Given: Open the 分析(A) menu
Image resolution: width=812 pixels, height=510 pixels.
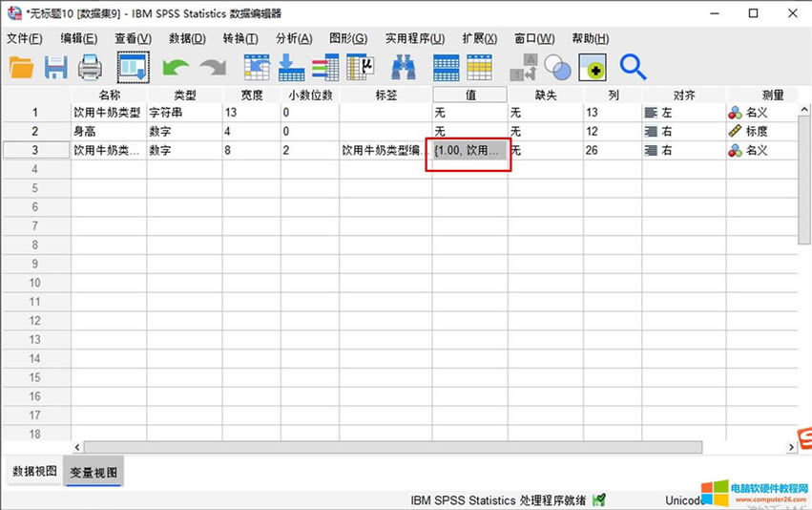Looking at the screenshot, I should 293,38.
